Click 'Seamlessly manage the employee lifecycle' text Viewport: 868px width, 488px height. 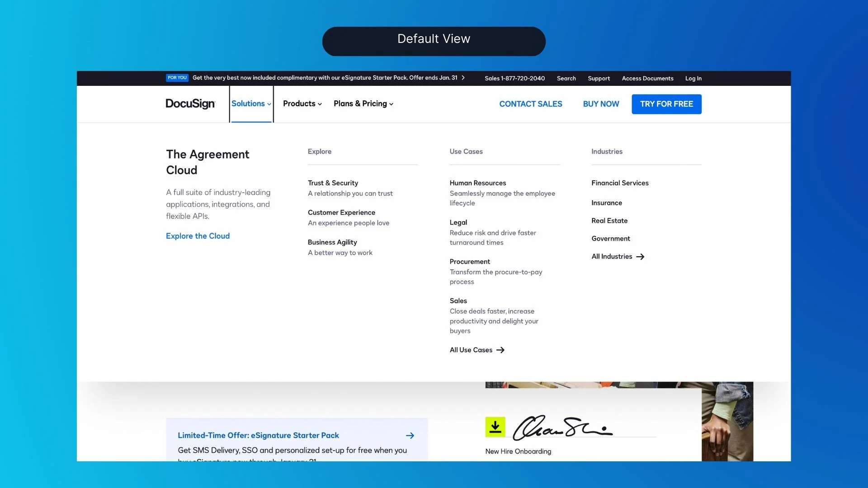click(x=502, y=198)
